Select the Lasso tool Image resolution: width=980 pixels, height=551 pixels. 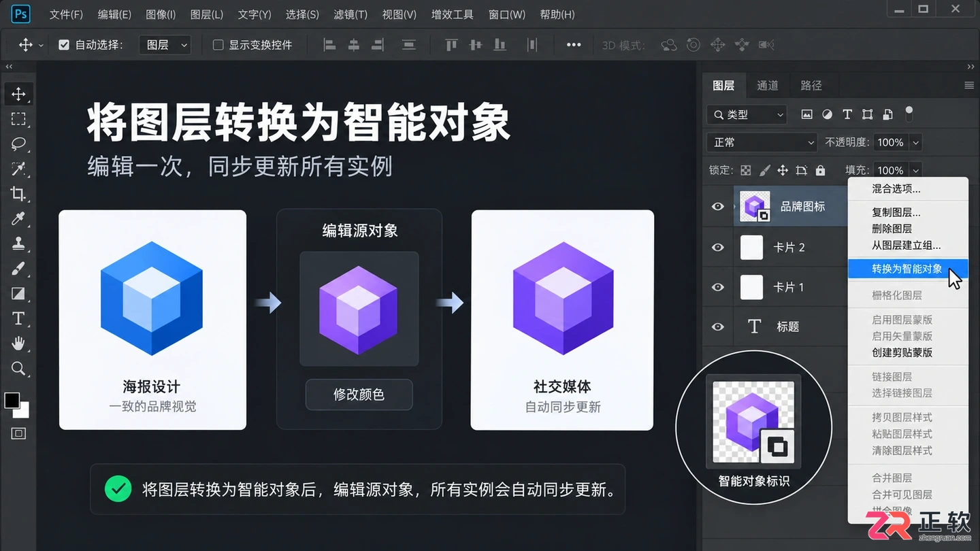click(18, 144)
